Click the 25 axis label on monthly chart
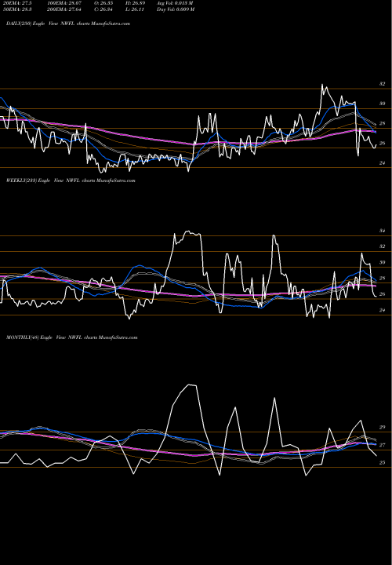Viewport: 392px width, 565px height. tap(383, 463)
